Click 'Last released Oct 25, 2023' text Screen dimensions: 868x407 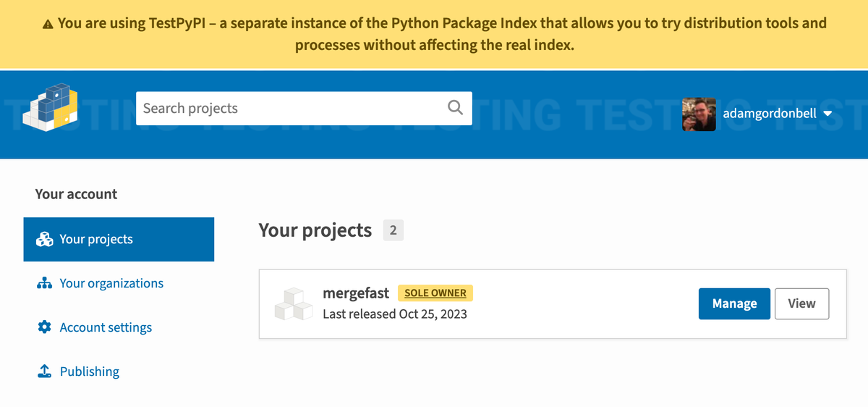[395, 314]
